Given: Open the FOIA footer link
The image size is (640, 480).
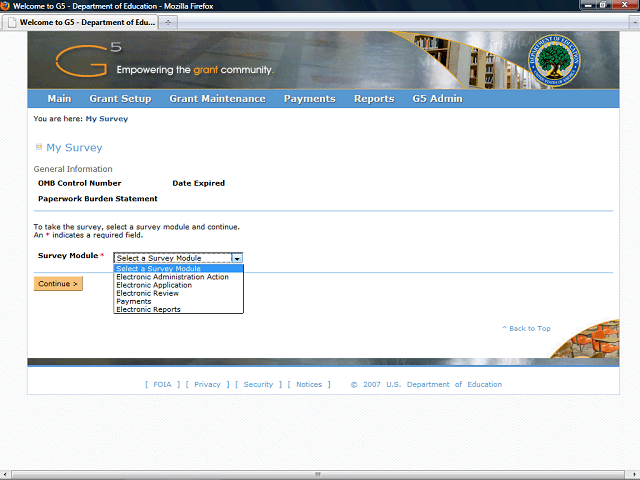Looking at the screenshot, I should coord(162,384).
